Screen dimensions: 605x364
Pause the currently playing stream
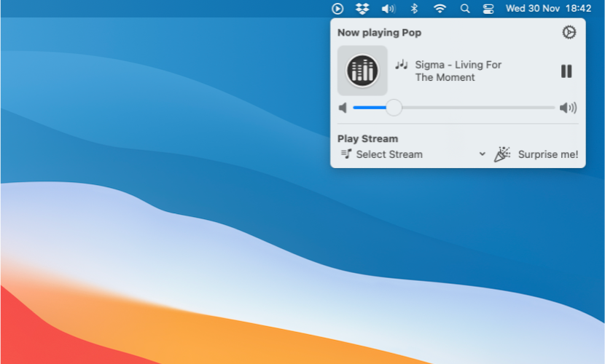(x=566, y=71)
